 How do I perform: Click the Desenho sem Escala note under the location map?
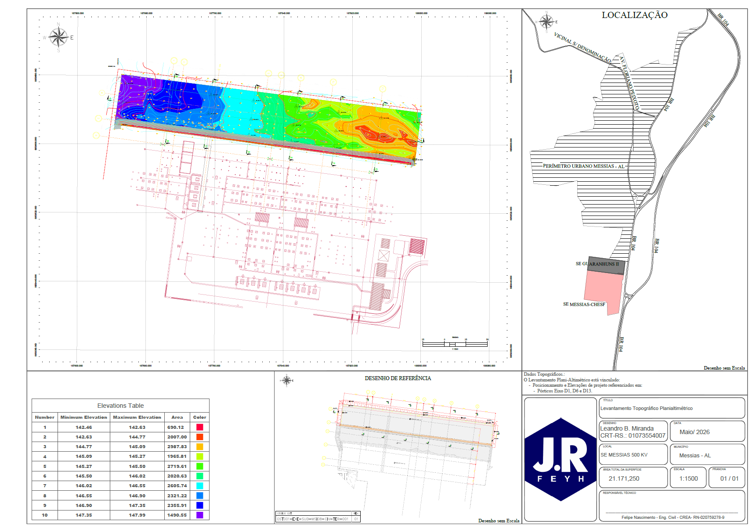coord(724,368)
